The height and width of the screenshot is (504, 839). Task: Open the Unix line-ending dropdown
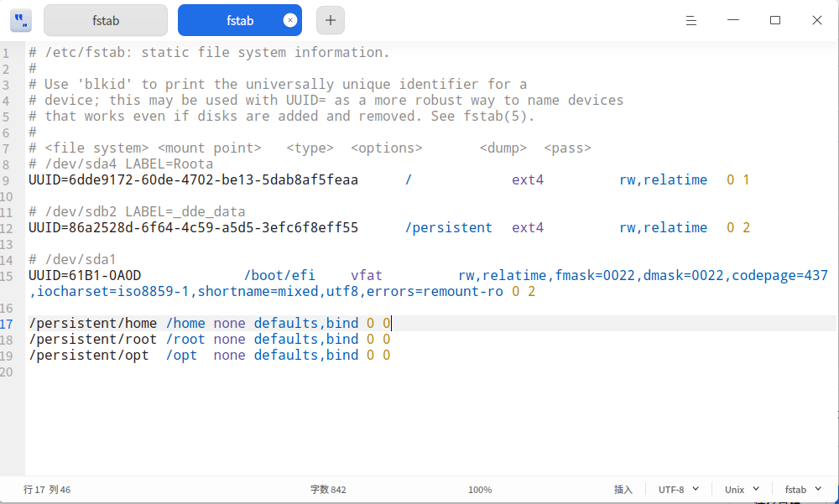click(x=743, y=490)
